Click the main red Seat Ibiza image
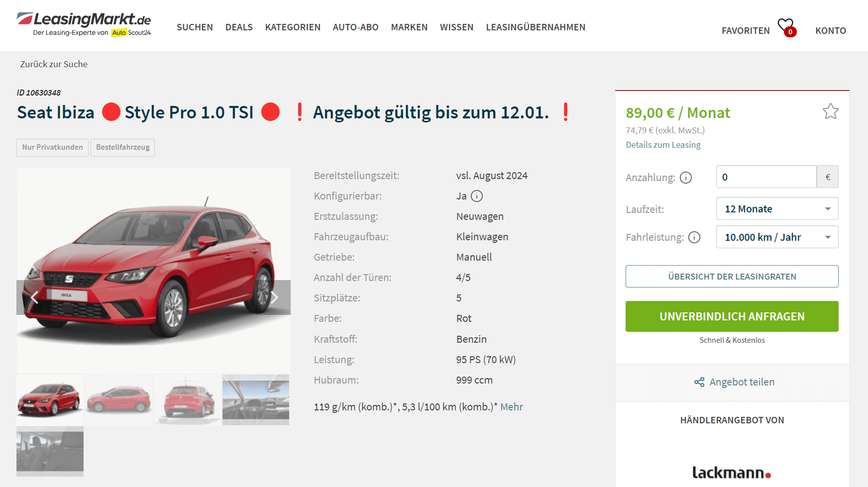This screenshot has height=487, width=868. [153, 271]
